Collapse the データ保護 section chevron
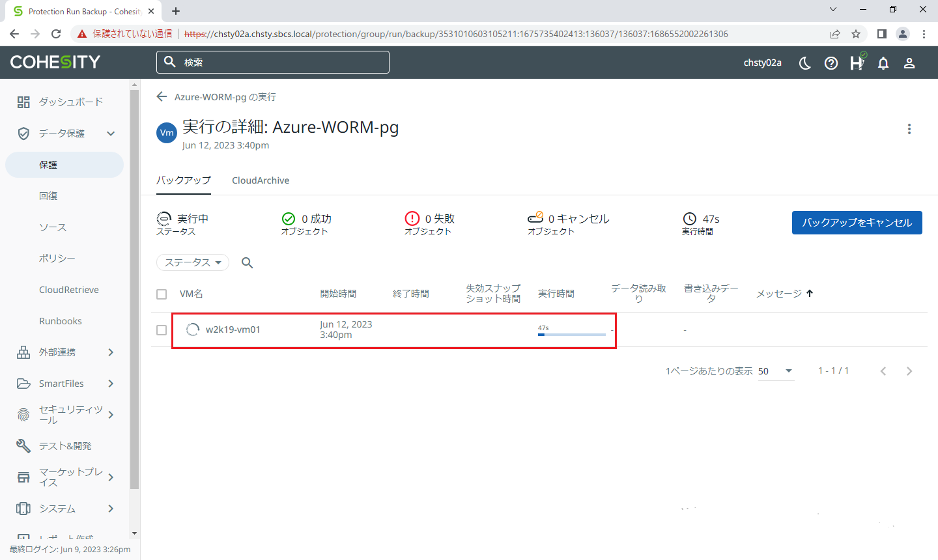Viewport: 938px width, 560px height. (x=111, y=133)
